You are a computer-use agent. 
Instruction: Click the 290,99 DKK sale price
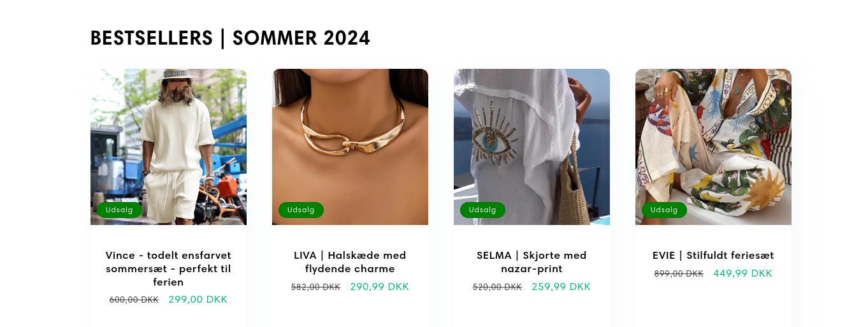pos(380,287)
